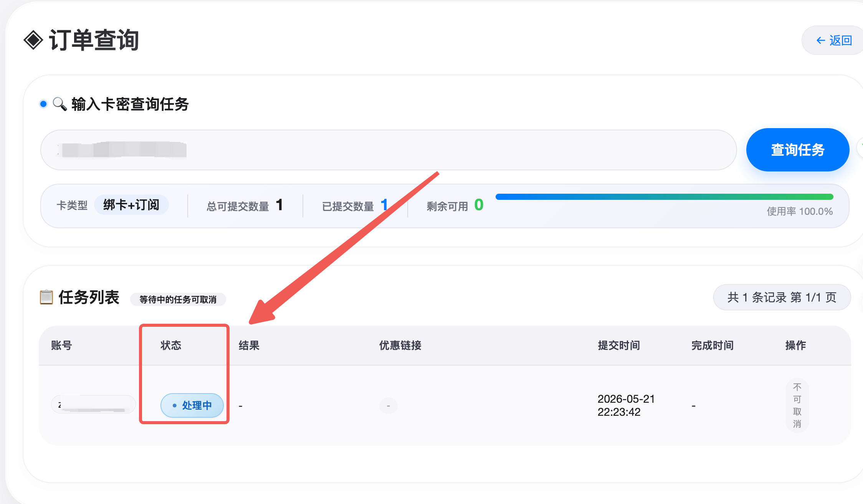Screen dimensions: 863x504
Task: Click the 任务列表 section heading
Action: [x=89, y=297]
